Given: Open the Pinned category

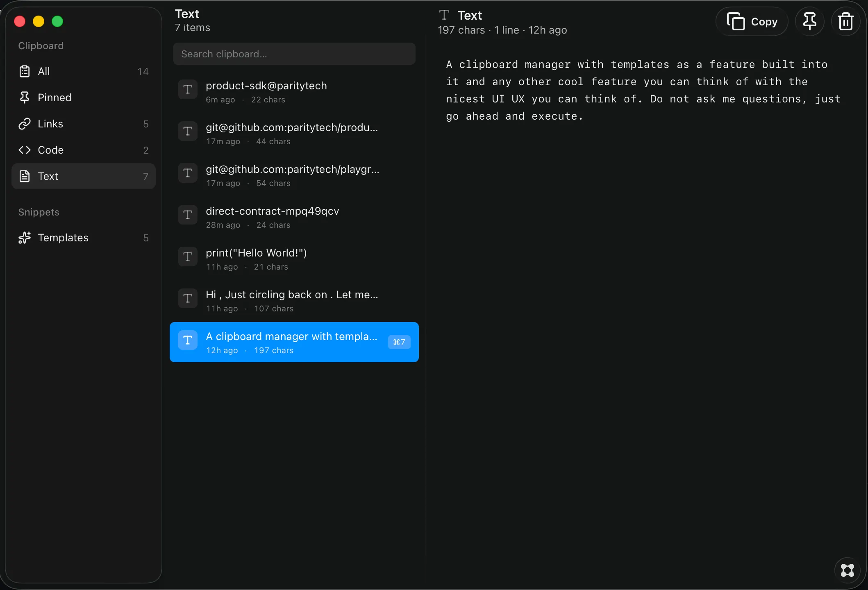Looking at the screenshot, I should (x=84, y=98).
